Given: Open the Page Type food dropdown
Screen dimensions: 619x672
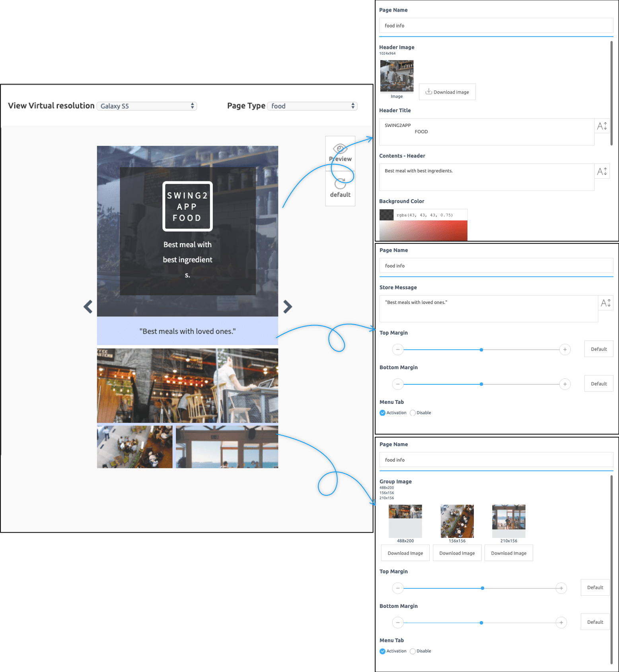Looking at the screenshot, I should tap(312, 106).
